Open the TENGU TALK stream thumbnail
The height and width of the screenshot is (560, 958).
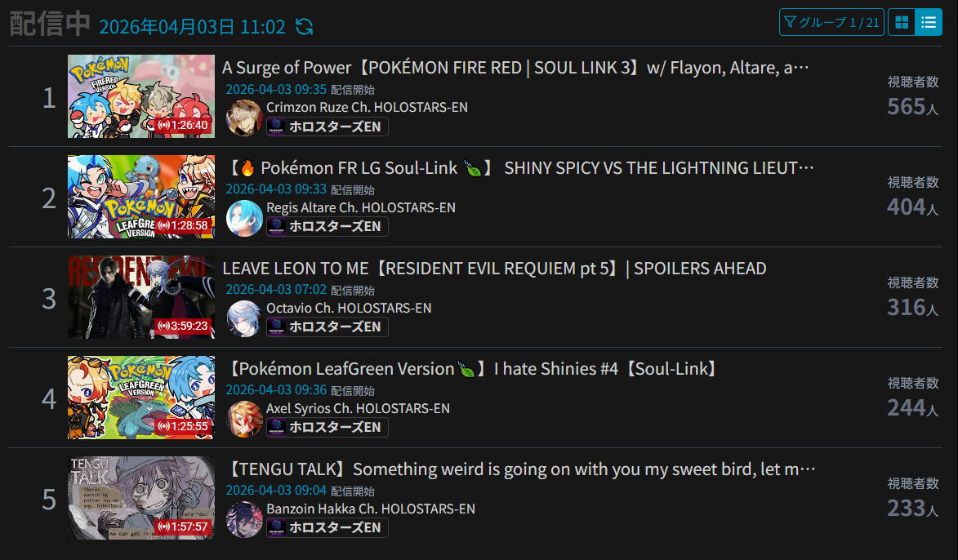coord(141,498)
